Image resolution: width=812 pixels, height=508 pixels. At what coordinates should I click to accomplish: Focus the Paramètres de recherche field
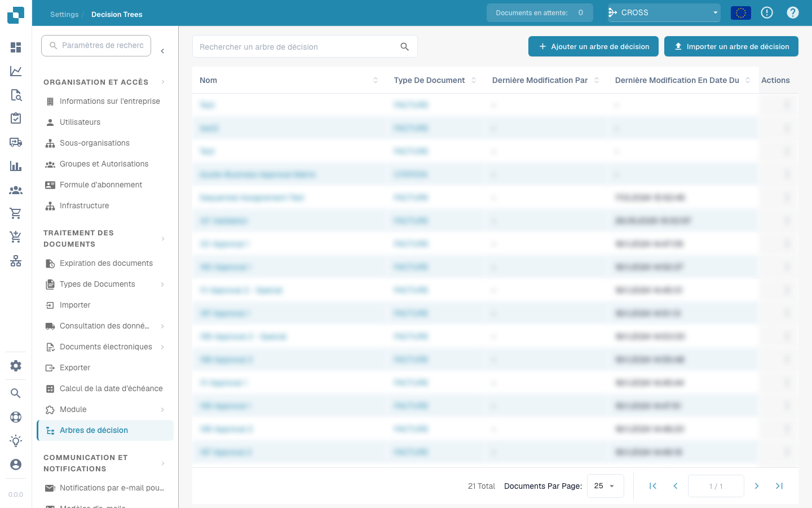click(96, 46)
